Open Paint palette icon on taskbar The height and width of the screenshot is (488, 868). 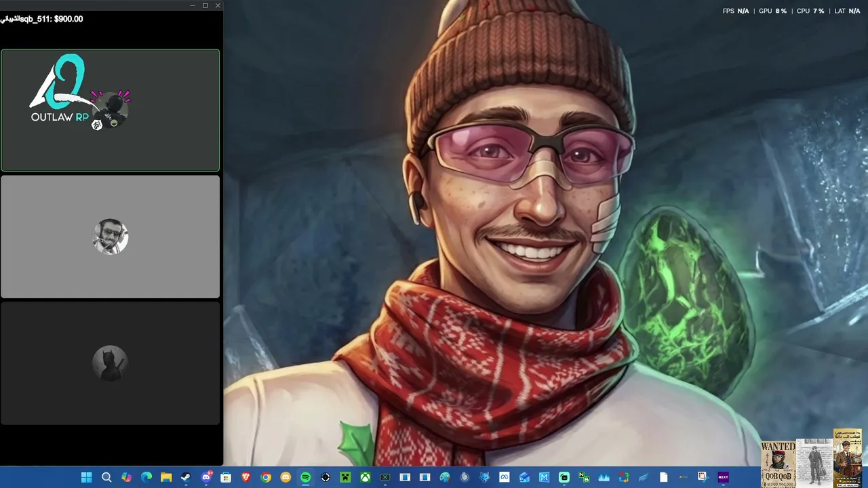[x=445, y=477]
